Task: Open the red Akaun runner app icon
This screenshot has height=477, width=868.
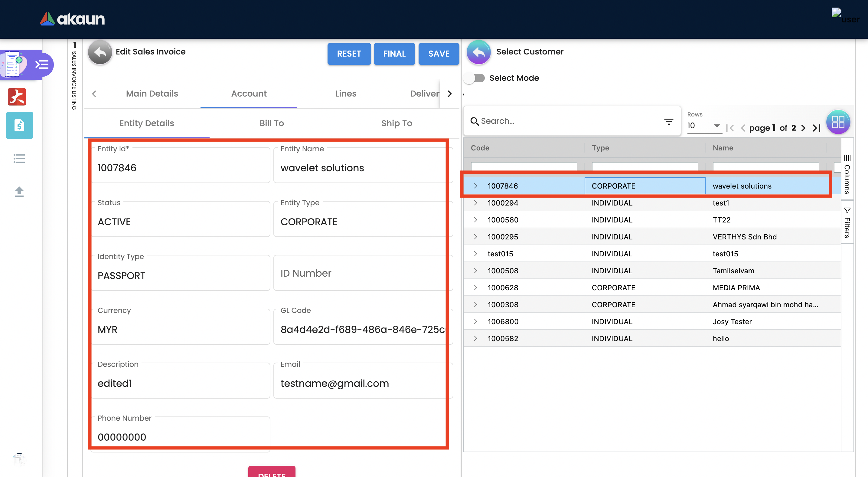Action: point(17,97)
